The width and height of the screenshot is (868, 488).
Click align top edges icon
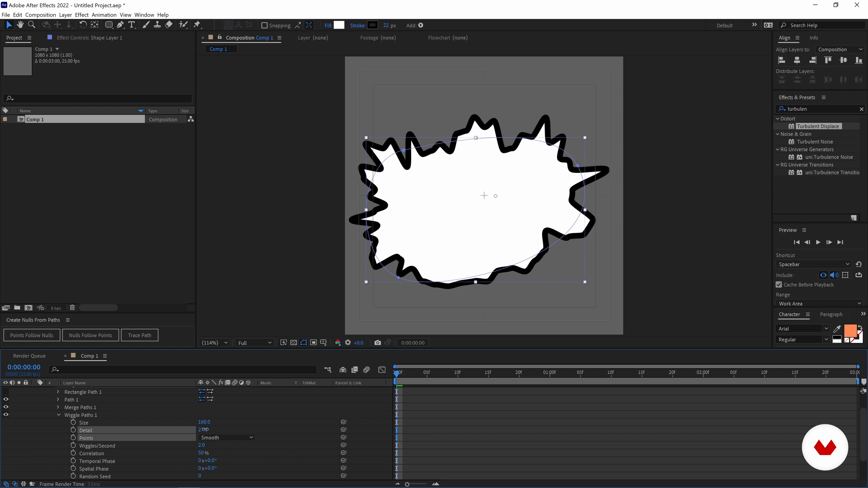[x=828, y=60]
